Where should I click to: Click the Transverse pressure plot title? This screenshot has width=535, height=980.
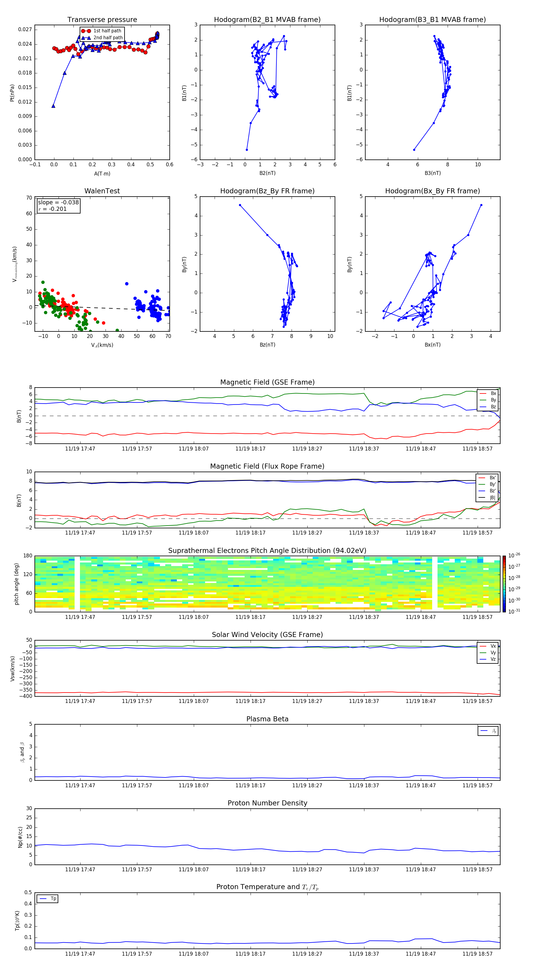(102, 19)
